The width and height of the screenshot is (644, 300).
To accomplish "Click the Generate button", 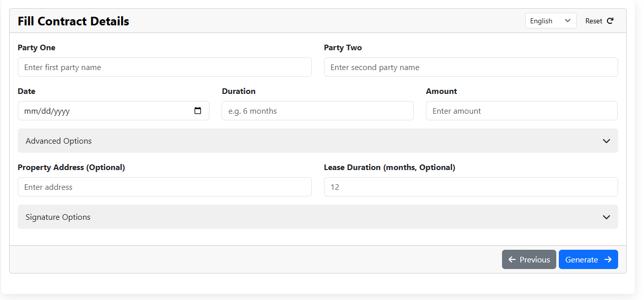I will click(x=588, y=259).
